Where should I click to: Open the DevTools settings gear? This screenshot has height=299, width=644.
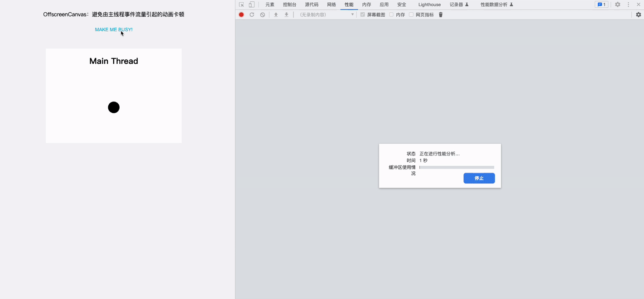pyautogui.click(x=617, y=4)
